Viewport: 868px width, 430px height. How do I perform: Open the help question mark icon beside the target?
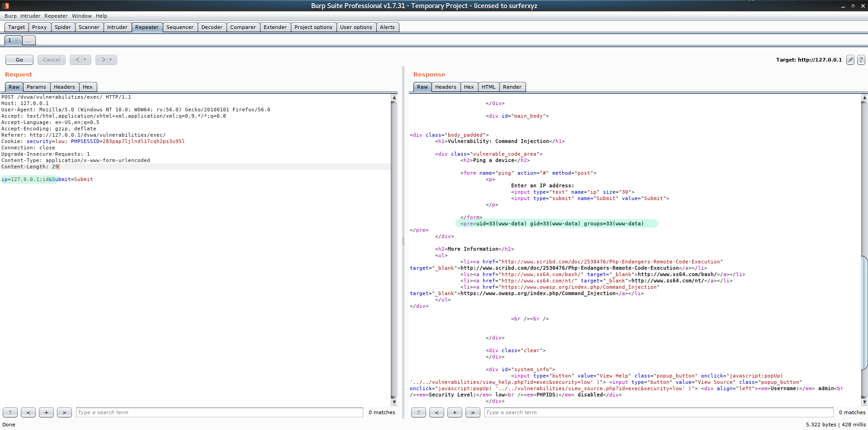coord(861,60)
